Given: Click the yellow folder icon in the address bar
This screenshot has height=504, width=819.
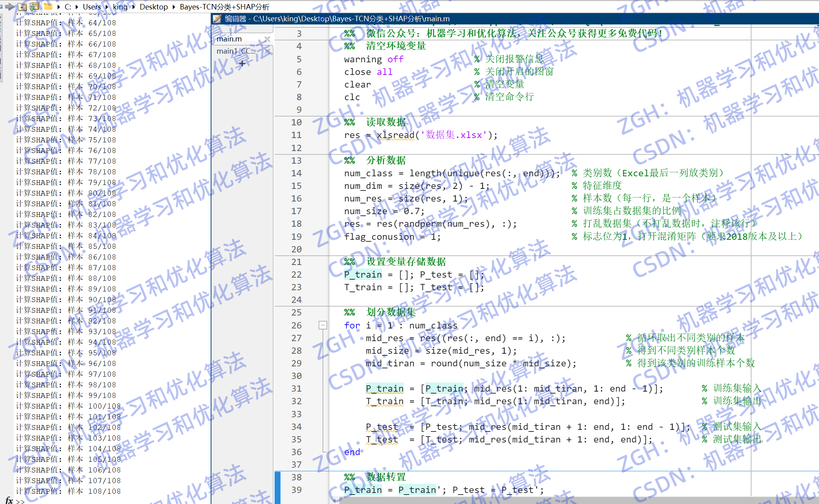Looking at the screenshot, I should click(x=48, y=7).
